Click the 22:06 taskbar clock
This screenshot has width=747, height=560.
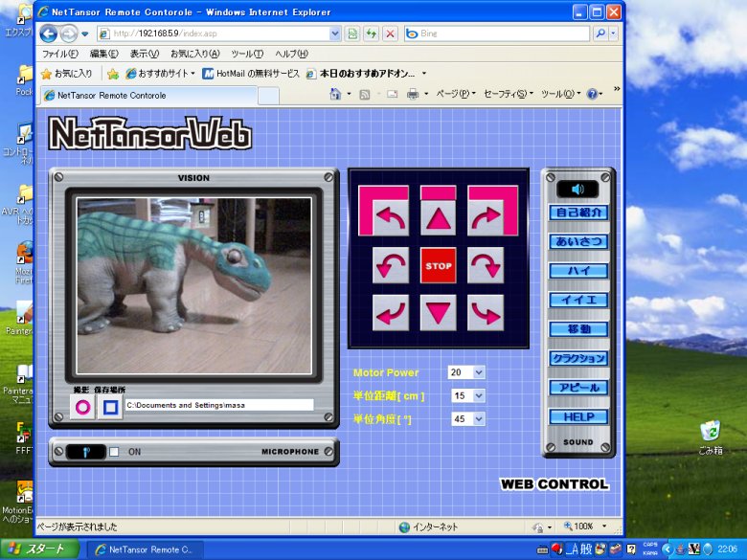(x=727, y=549)
